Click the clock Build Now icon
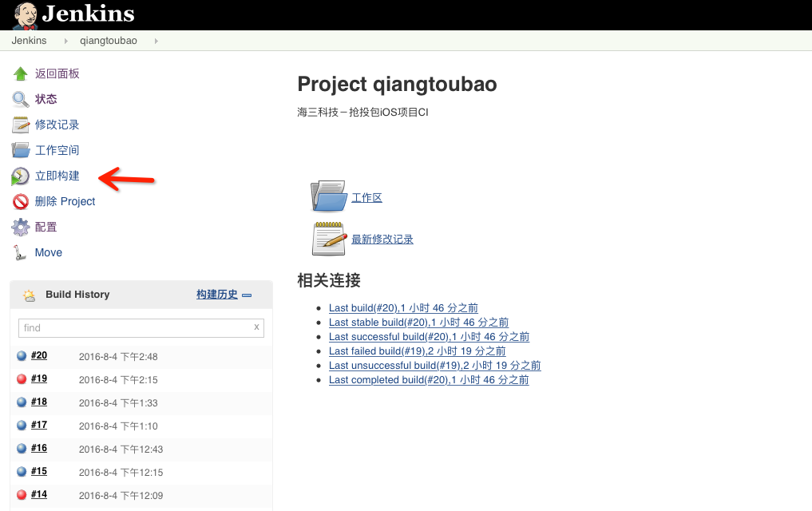Image resolution: width=812 pixels, height=511 pixels. (20, 176)
